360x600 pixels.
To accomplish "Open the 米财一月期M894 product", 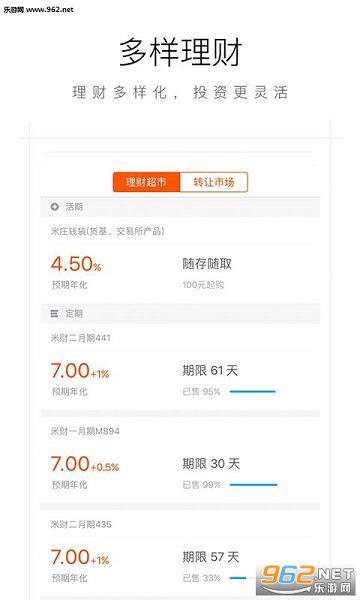I will pos(85,431).
